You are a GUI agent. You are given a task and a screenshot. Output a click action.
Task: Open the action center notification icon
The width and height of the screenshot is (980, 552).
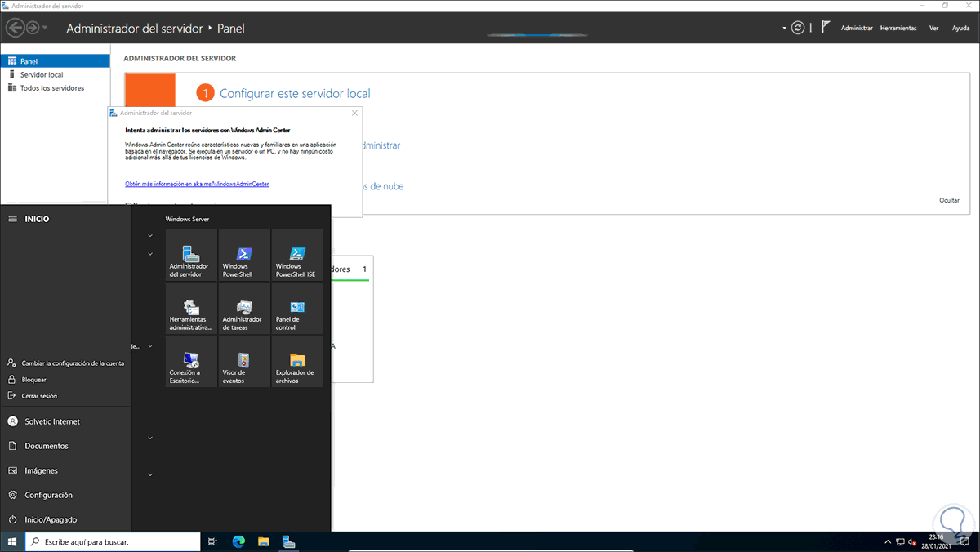[964, 541]
